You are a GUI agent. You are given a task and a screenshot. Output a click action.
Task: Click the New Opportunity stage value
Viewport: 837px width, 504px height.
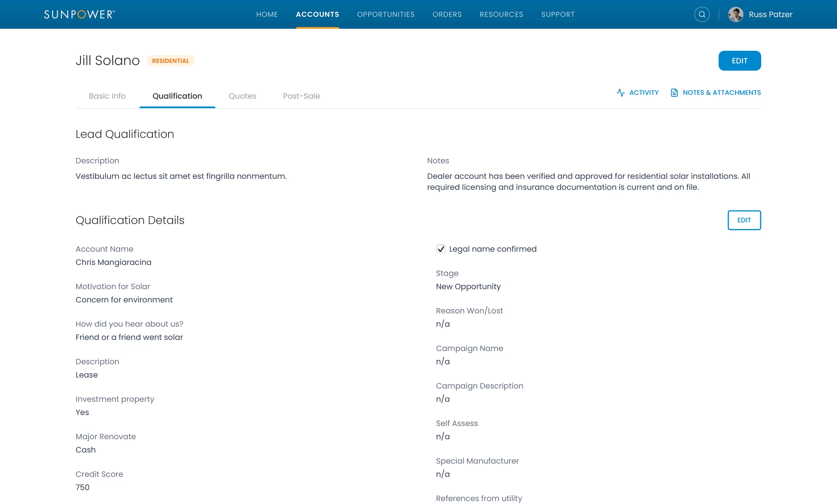coord(468,286)
